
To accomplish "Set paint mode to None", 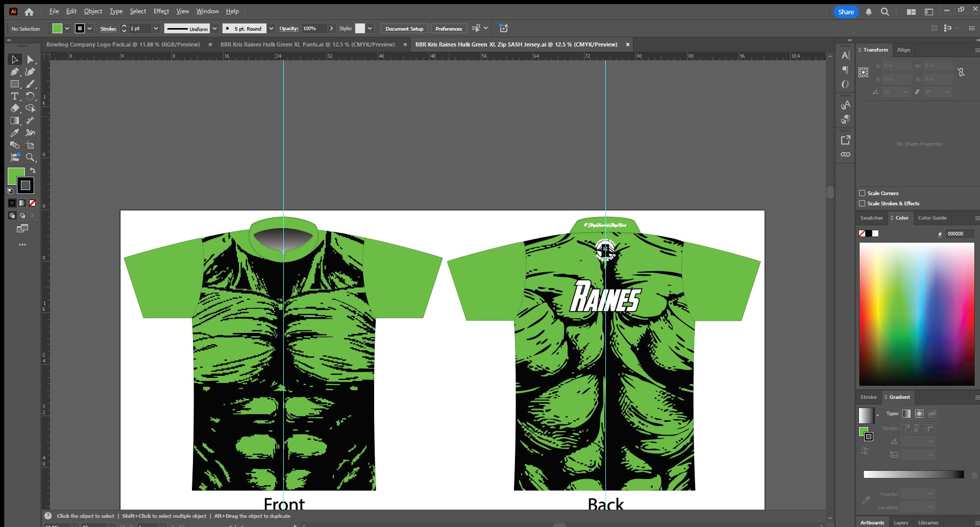I will [32, 203].
